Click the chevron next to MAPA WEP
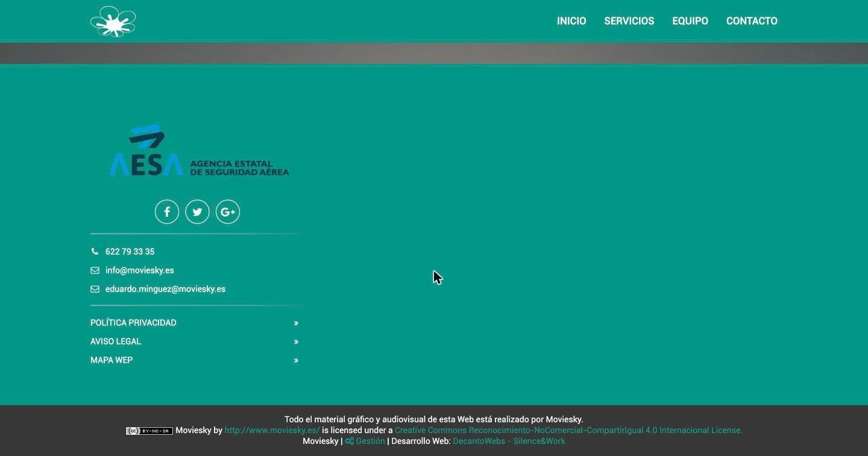Image resolution: width=868 pixels, height=456 pixels. tap(296, 361)
